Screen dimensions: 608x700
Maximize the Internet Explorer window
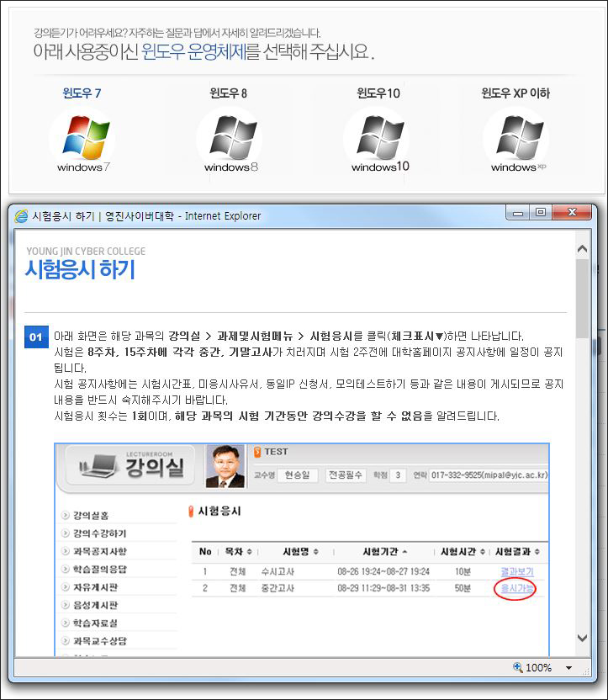pyautogui.click(x=540, y=213)
